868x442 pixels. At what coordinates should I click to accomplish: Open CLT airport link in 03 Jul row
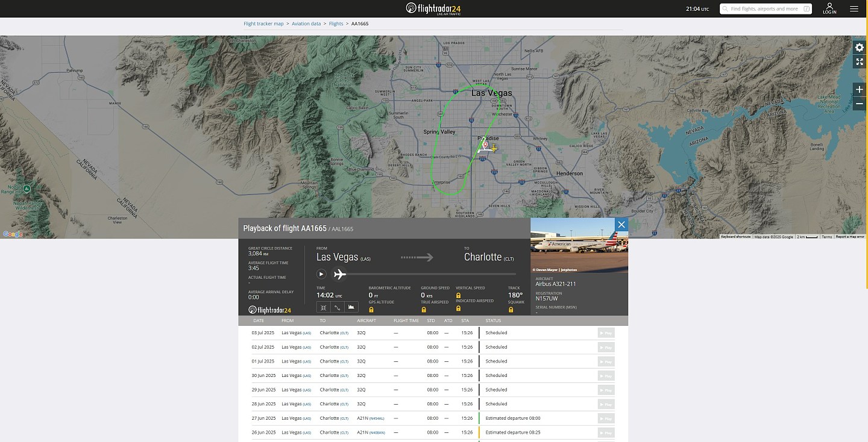coord(344,333)
